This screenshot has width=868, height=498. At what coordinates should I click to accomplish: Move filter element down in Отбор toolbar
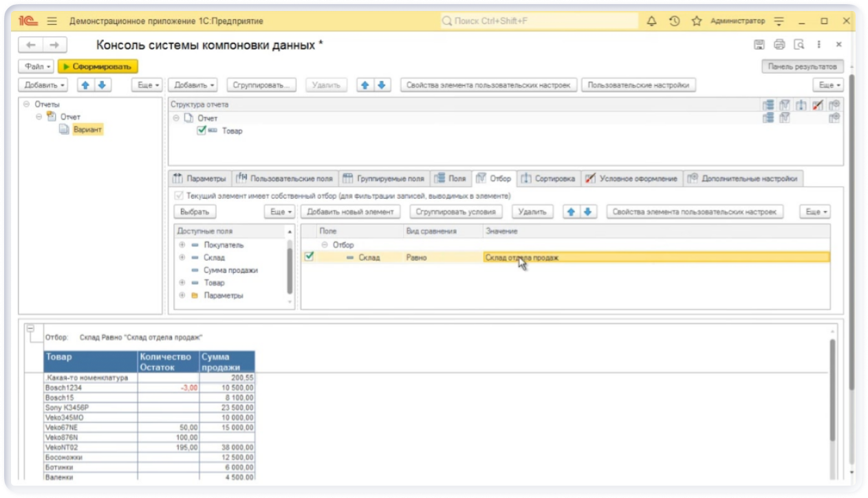point(587,212)
